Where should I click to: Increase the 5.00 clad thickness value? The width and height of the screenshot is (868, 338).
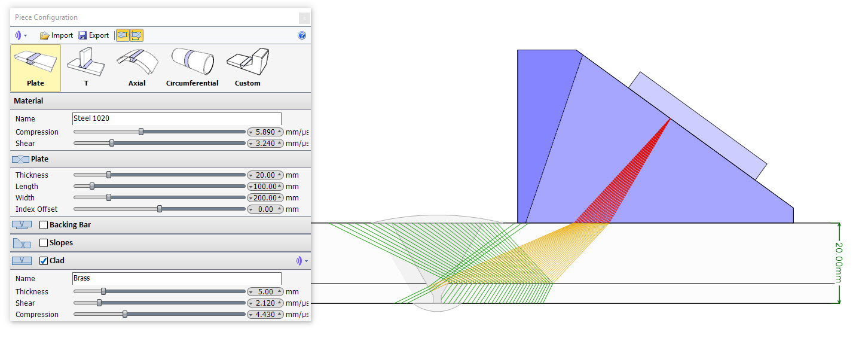click(279, 291)
